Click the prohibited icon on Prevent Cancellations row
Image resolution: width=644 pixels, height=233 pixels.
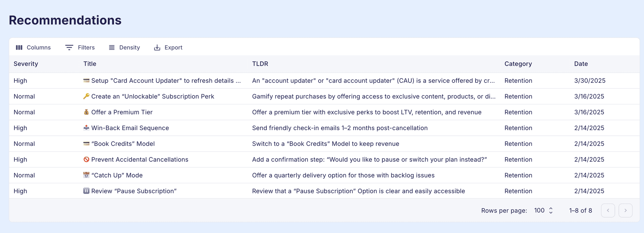click(86, 159)
